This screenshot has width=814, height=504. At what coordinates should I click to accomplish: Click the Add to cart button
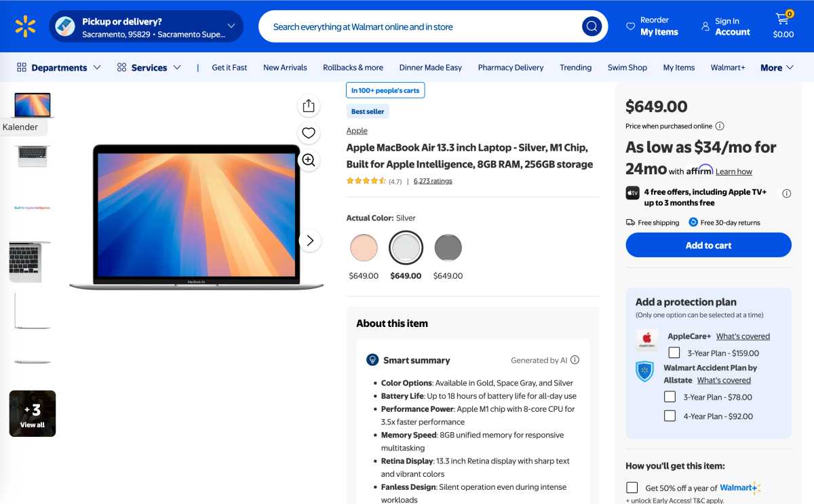tap(708, 245)
